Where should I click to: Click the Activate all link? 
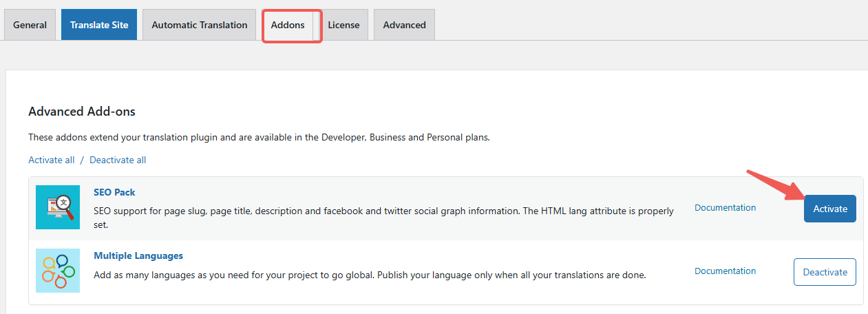(x=52, y=160)
